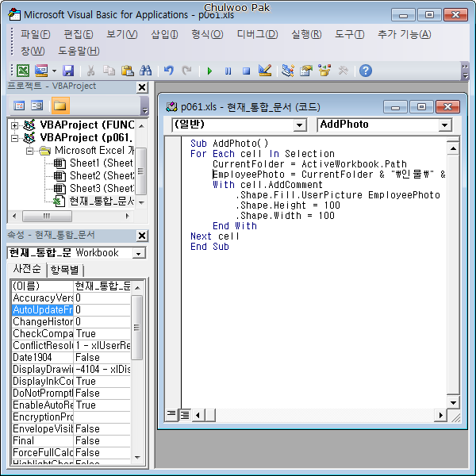Toggle Folders view in the project panel

(59, 105)
